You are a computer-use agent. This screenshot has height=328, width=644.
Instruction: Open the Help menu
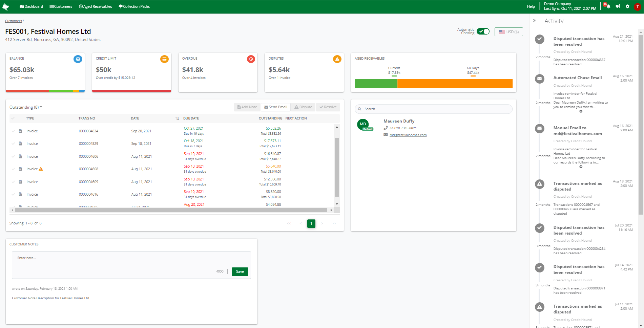click(531, 6)
